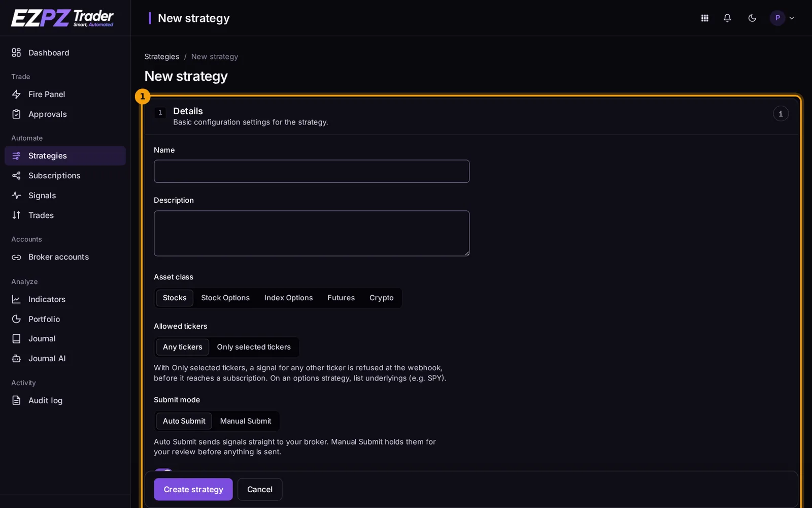
Task: Open Fire Panel in sidebar
Action: [65, 94]
